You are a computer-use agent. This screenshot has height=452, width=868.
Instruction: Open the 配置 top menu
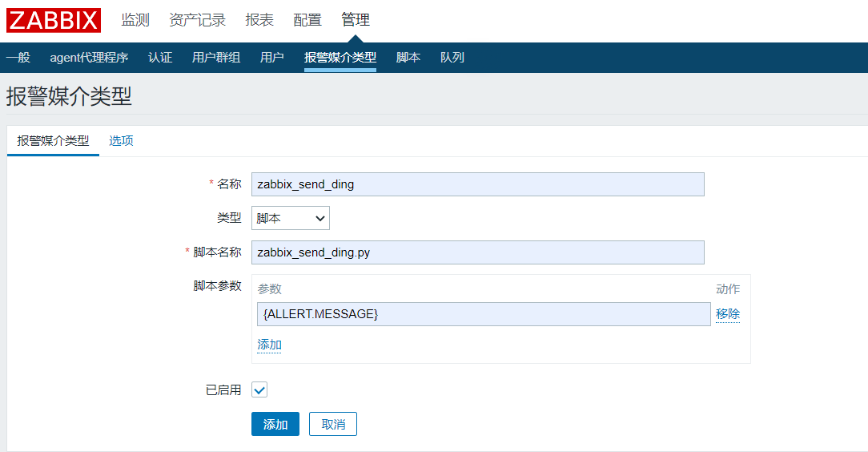click(x=307, y=20)
